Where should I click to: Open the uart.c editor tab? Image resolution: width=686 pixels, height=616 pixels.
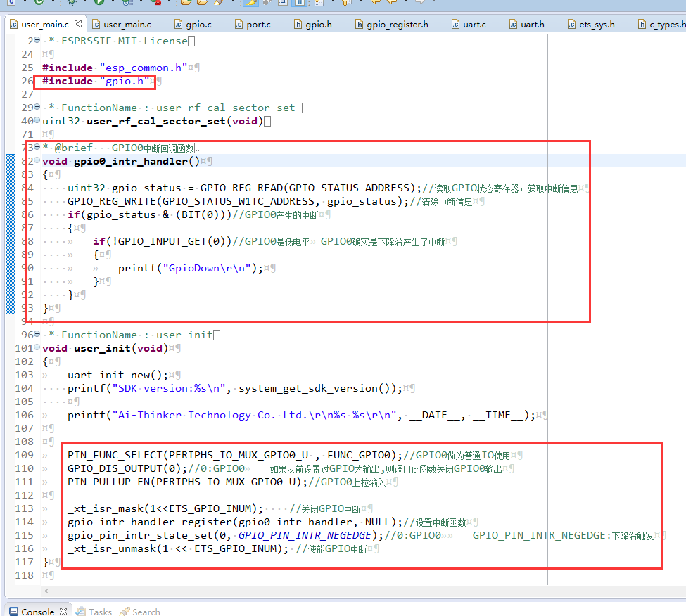click(x=469, y=25)
